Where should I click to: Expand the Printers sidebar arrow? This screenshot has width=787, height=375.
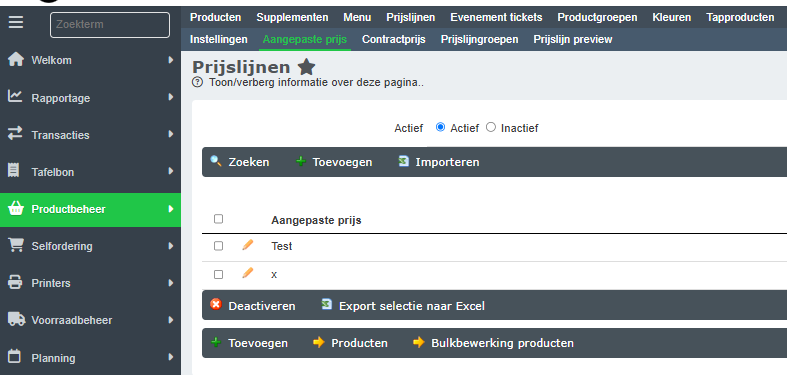[171, 283]
